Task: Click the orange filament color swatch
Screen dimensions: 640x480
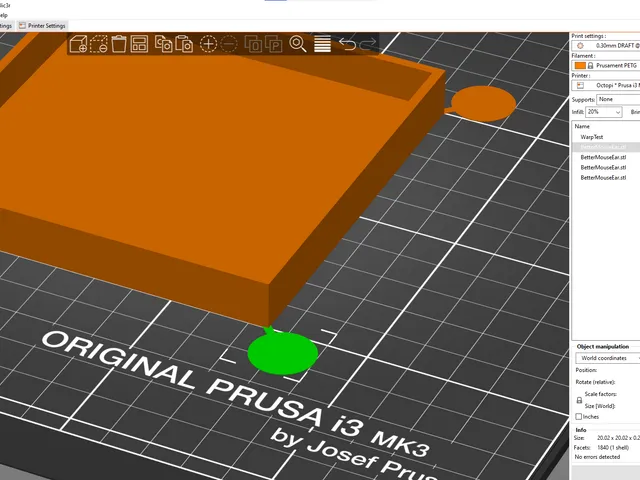Action: (x=580, y=65)
